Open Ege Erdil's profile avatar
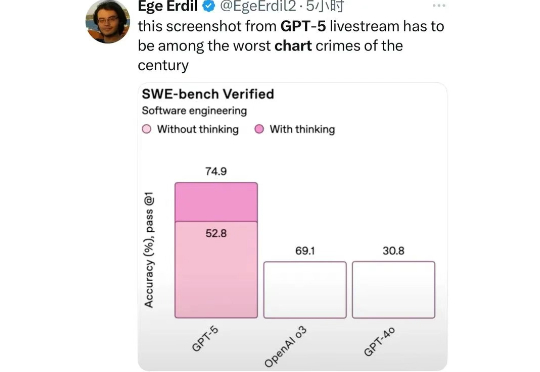Screen dimensions: 540x372 tap(108, 22)
